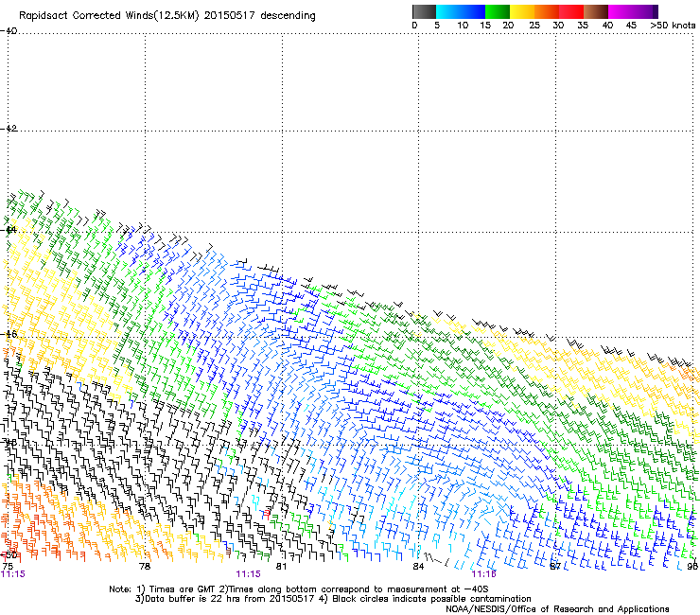Choose the brown 35-40 knots color segment

[x=596, y=11]
